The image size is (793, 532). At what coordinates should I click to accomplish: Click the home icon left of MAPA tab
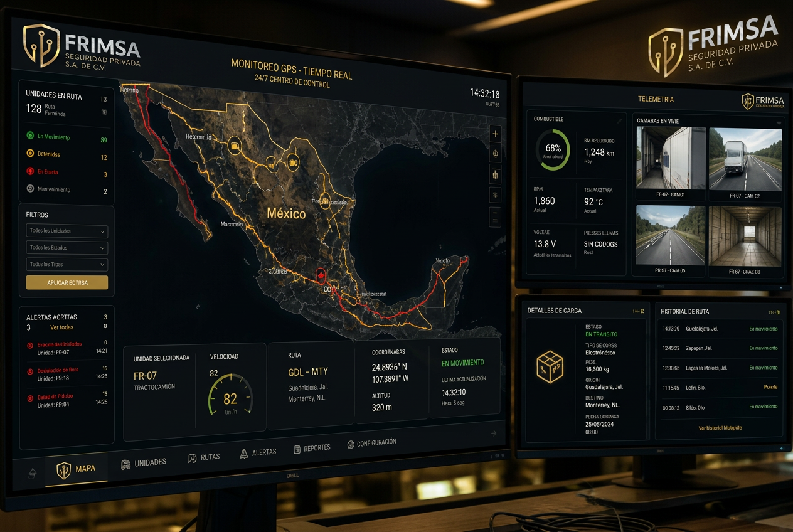[x=33, y=472]
